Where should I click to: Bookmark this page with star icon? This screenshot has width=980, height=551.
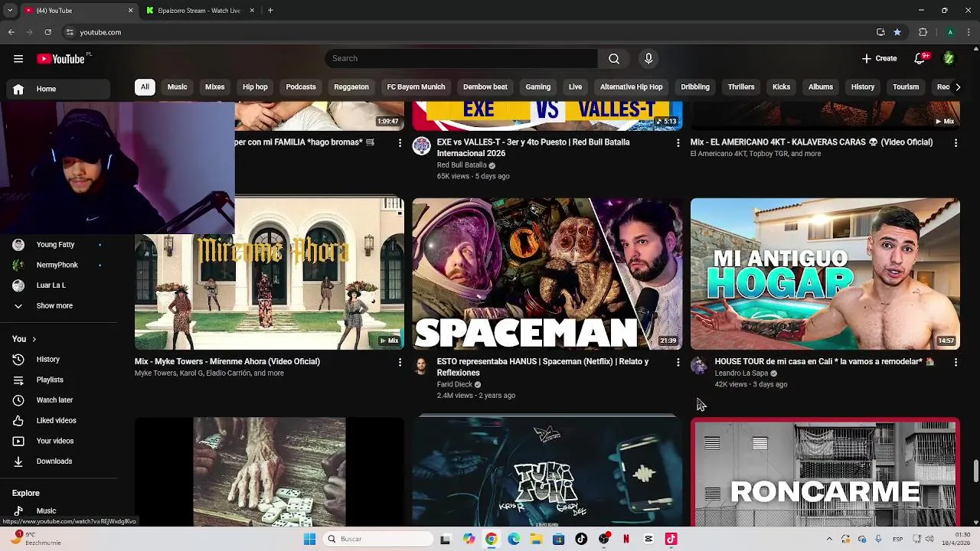897,32
